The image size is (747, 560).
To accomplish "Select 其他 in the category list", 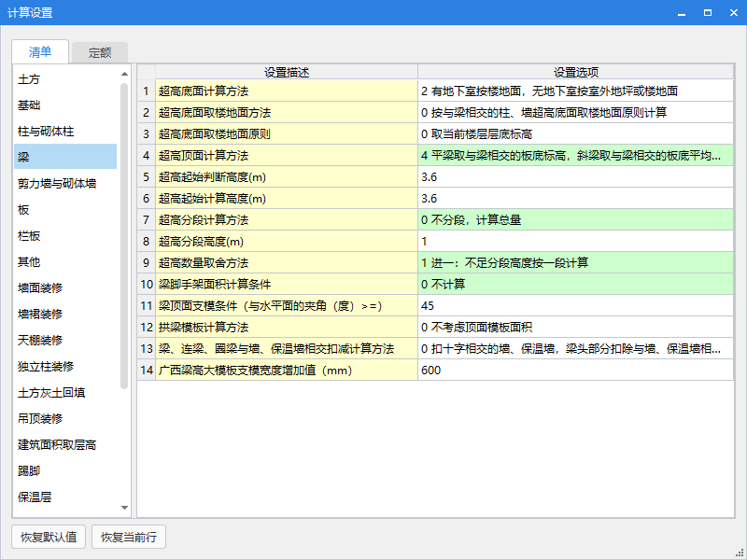I will pyautogui.click(x=65, y=262).
